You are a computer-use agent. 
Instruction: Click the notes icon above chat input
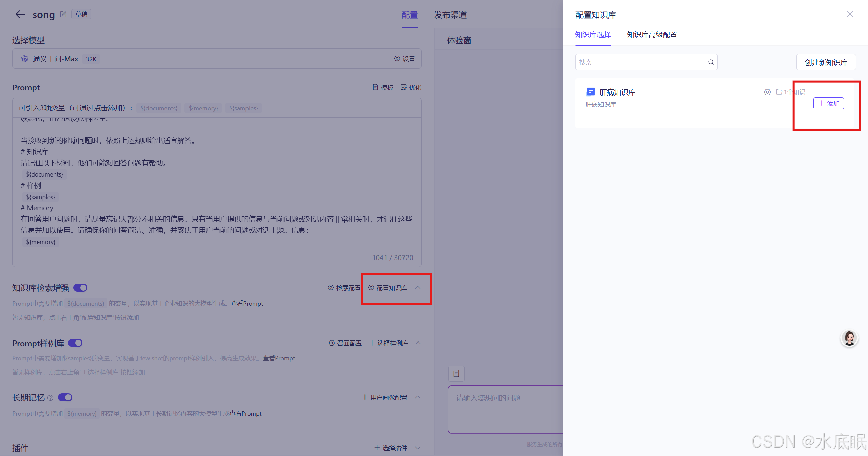coord(456,373)
